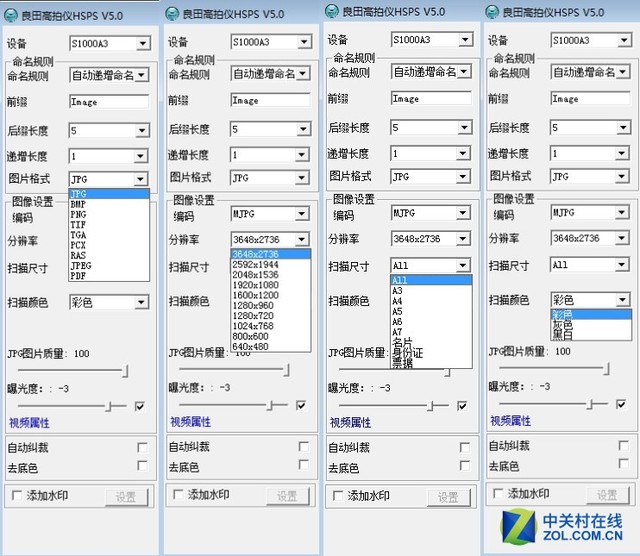Click 设置 watermark button in the first window

point(126,497)
